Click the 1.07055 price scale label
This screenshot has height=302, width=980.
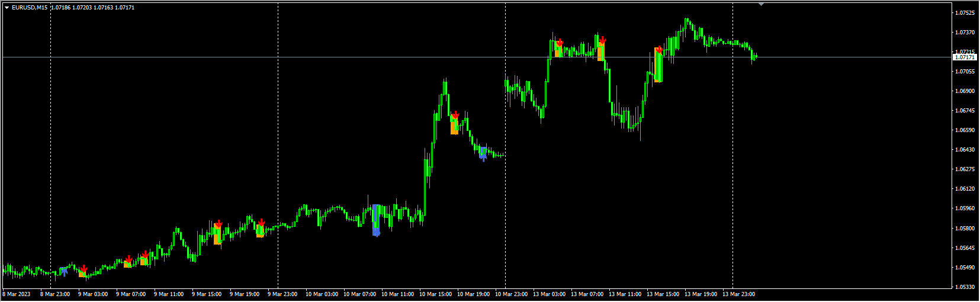coord(965,72)
